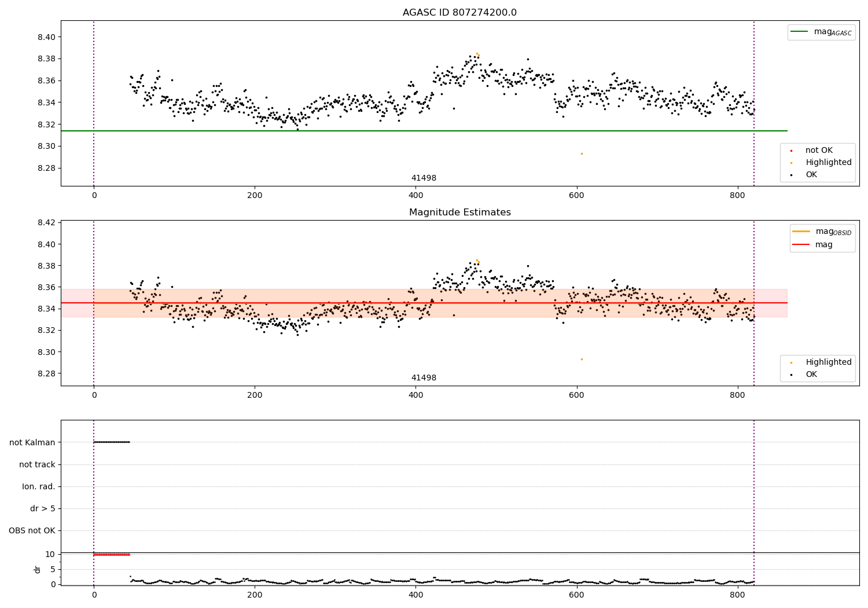Click the orange mag OBSID legend line
The width and height of the screenshot is (868, 608).
click(x=801, y=232)
